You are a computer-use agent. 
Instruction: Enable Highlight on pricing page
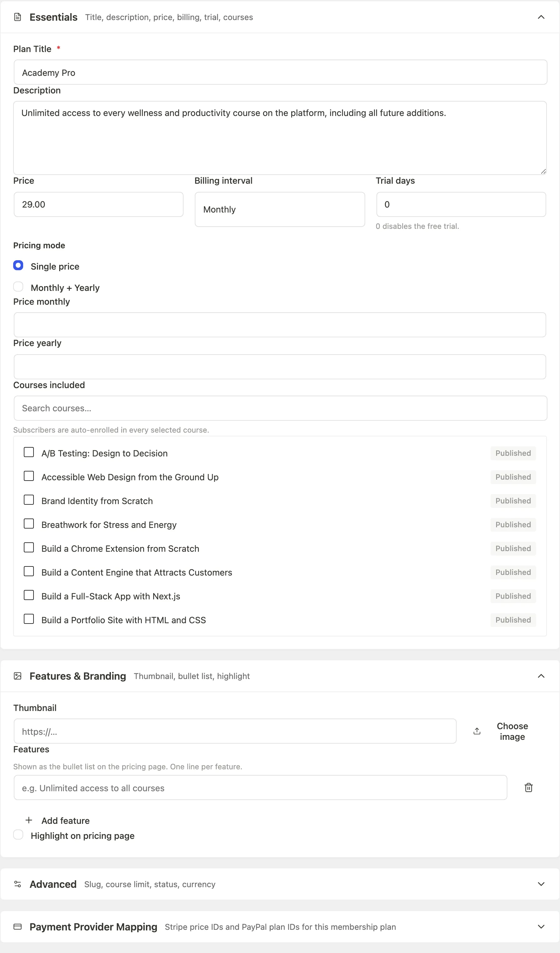[18, 835]
